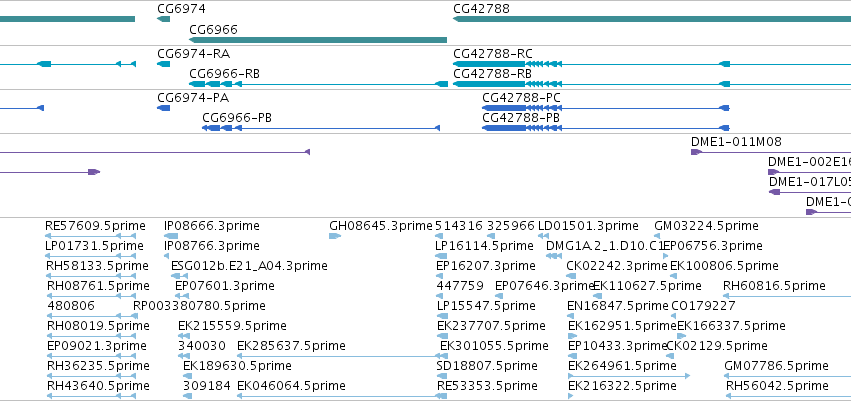The width and height of the screenshot is (851, 401).
Task: Click the 480806 feature label
Action: pos(71,306)
